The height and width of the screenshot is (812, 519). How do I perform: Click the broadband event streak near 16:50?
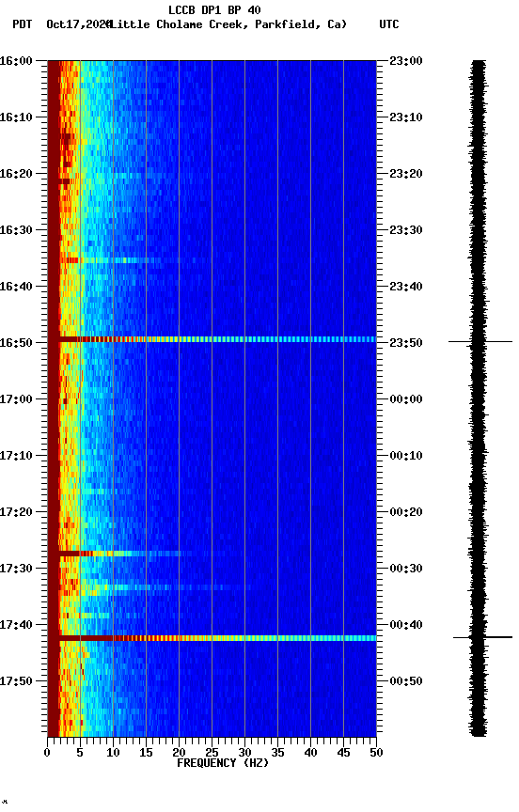(217, 339)
